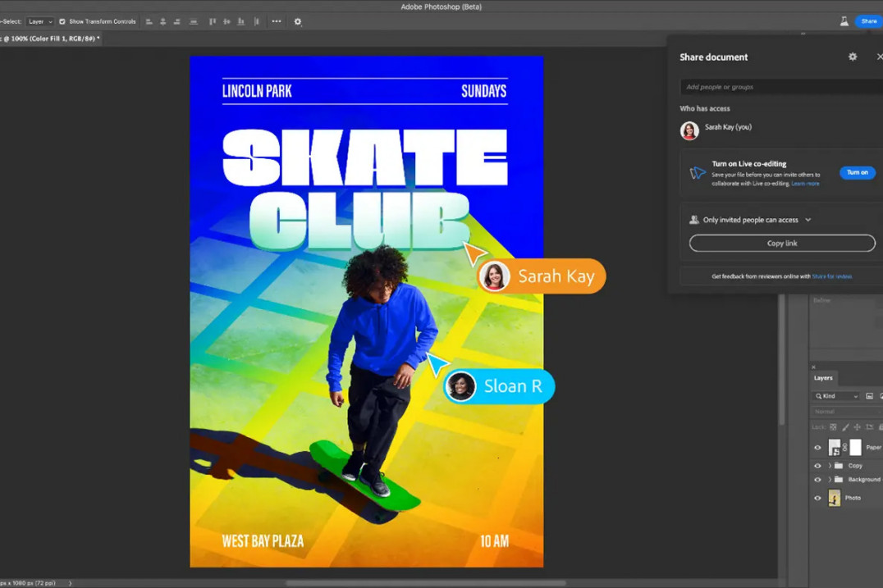Close the Share document panel
This screenshot has height=588, width=883.
click(x=879, y=57)
